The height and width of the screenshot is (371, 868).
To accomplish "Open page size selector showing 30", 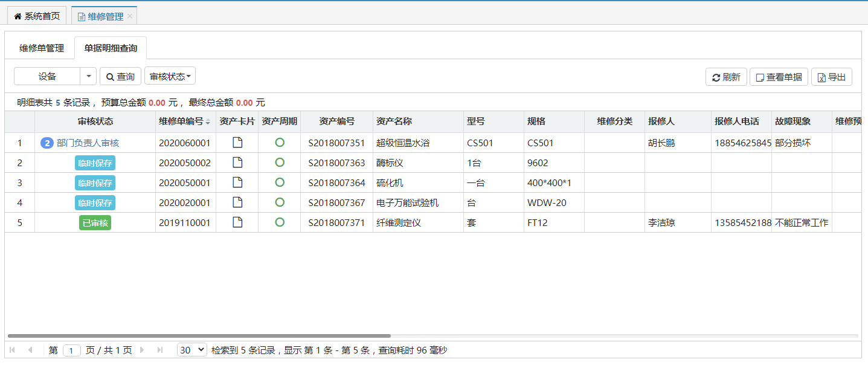I will coord(192,350).
